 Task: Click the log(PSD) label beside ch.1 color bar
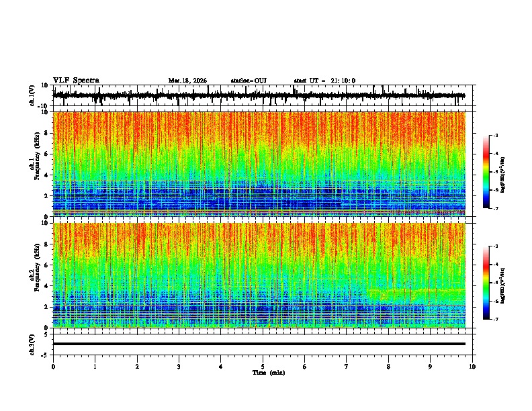pos(503,175)
